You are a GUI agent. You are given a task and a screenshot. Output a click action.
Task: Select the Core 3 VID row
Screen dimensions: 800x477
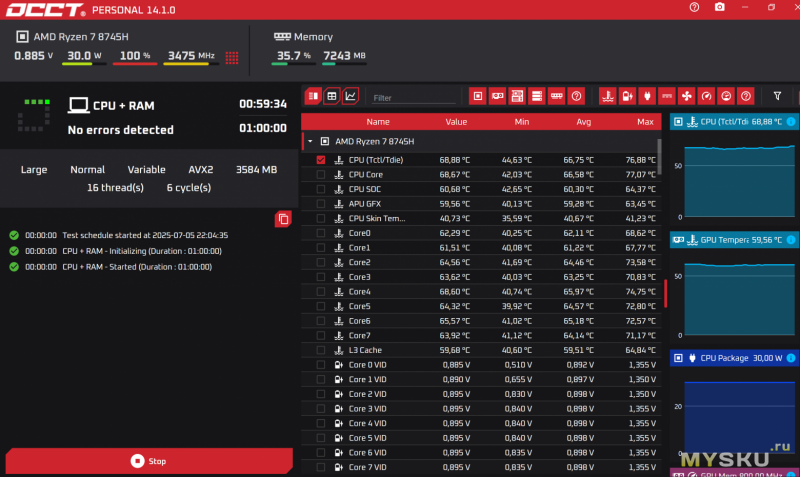pyautogui.click(x=480, y=409)
